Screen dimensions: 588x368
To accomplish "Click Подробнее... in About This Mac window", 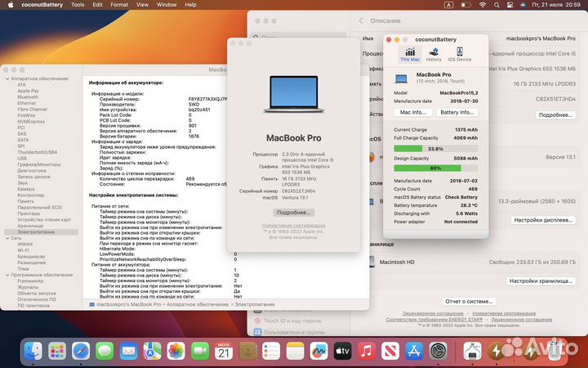I will [294, 213].
